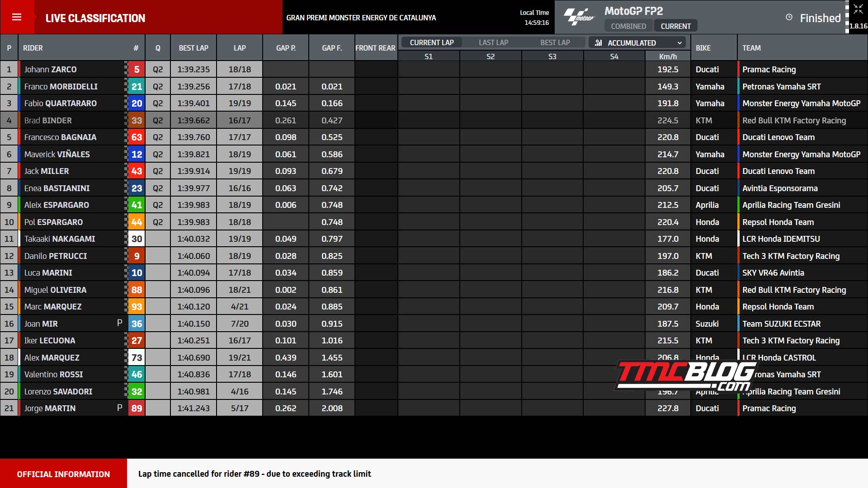Click number badge 21 for Morbidelli
Viewport: 868px width, 488px height.
click(137, 86)
